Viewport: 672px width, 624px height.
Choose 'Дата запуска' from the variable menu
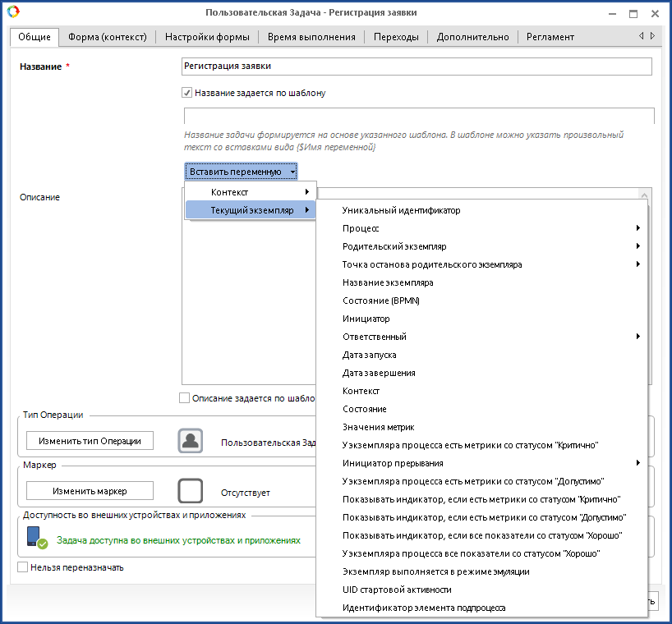[370, 355]
